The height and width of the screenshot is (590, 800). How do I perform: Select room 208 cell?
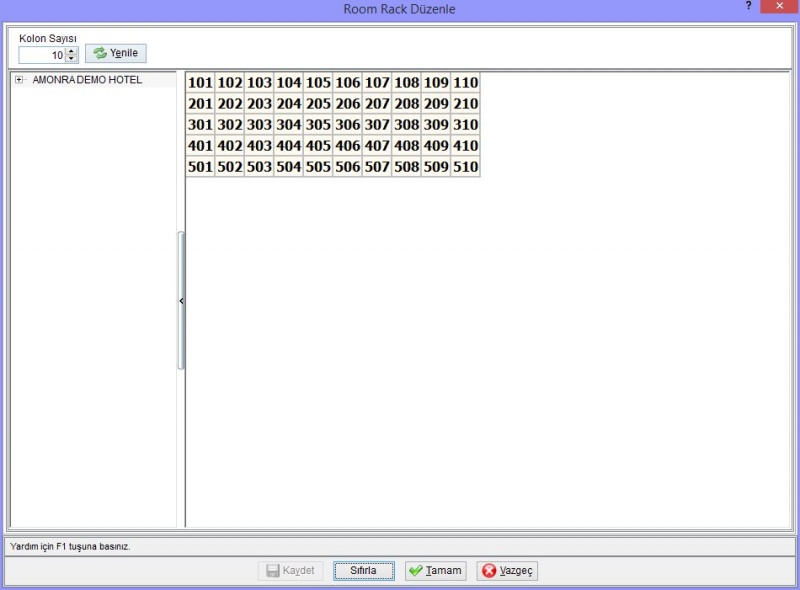point(407,104)
